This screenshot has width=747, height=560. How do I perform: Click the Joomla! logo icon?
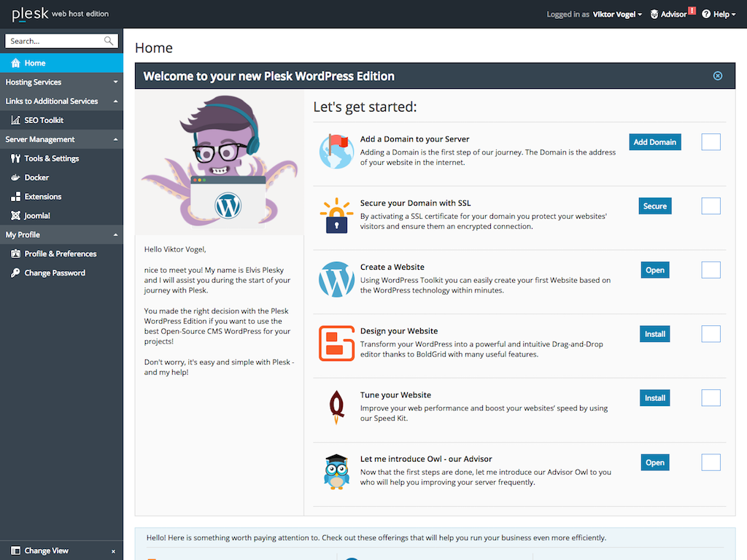click(x=15, y=216)
